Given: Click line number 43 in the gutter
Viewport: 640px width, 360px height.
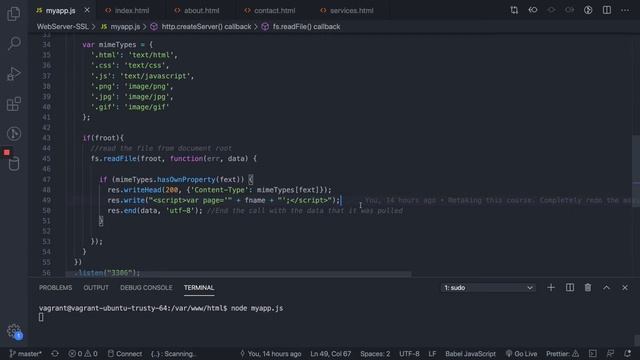Looking at the screenshot, I should 46,138.
